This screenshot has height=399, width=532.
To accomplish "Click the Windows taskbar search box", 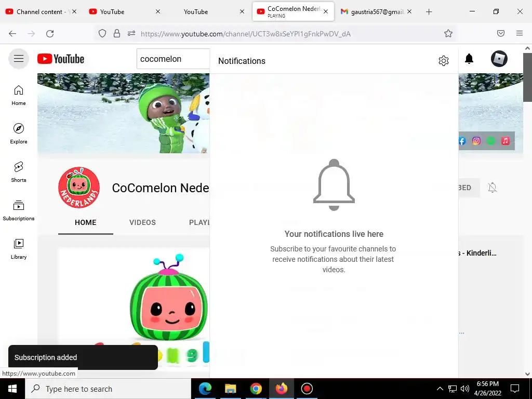I will (108, 389).
